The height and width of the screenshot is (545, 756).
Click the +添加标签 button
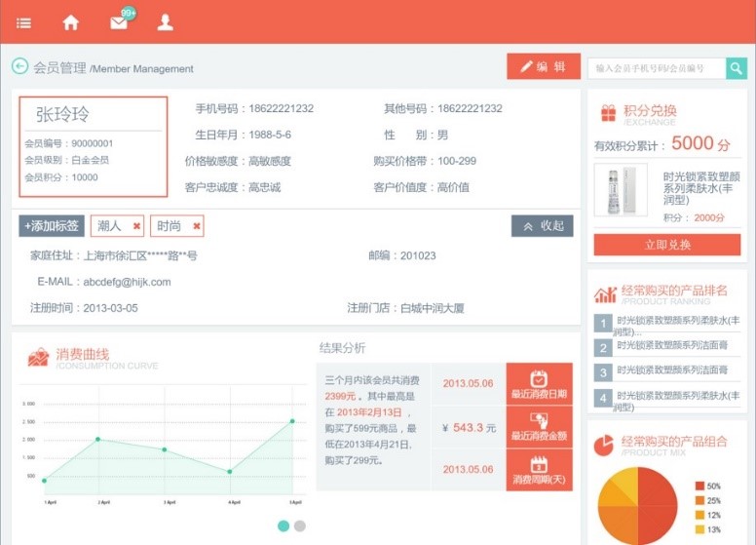(52, 226)
